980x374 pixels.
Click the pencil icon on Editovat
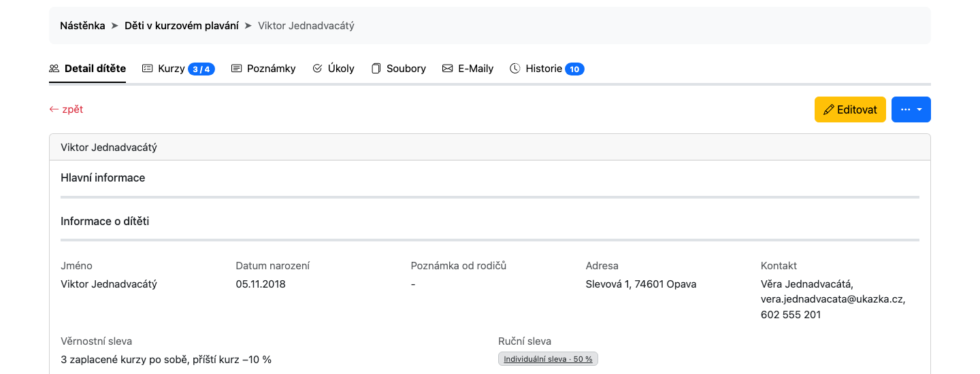[x=828, y=109]
